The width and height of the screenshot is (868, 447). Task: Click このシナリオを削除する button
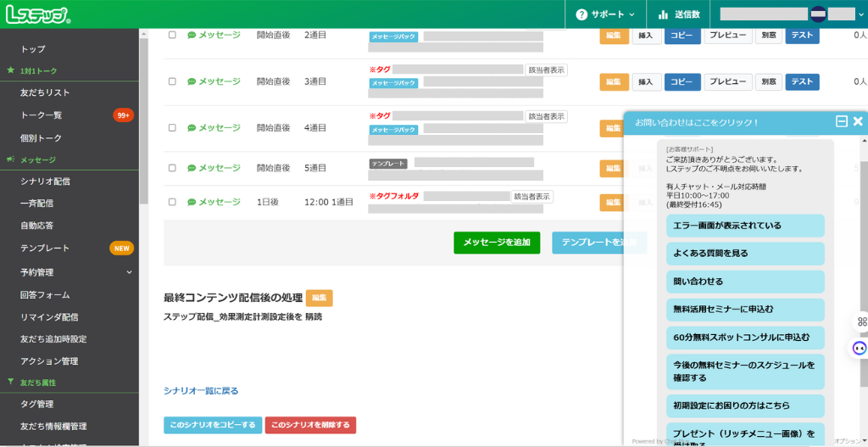(x=310, y=425)
